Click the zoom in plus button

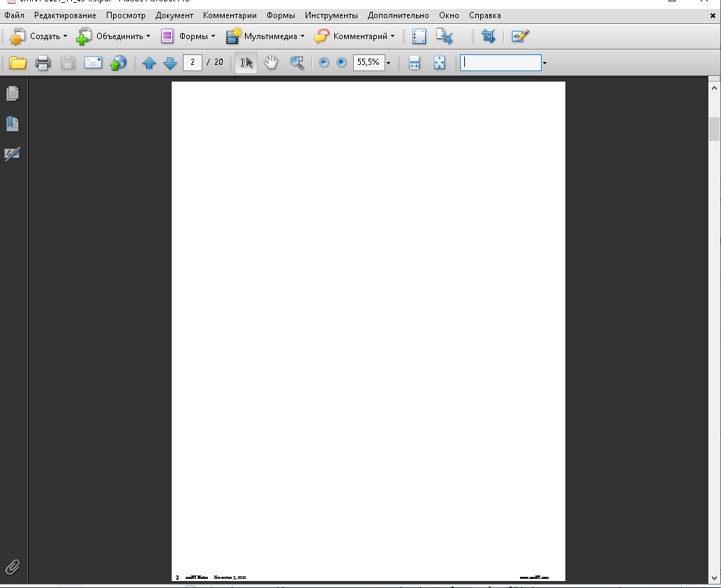341,63
